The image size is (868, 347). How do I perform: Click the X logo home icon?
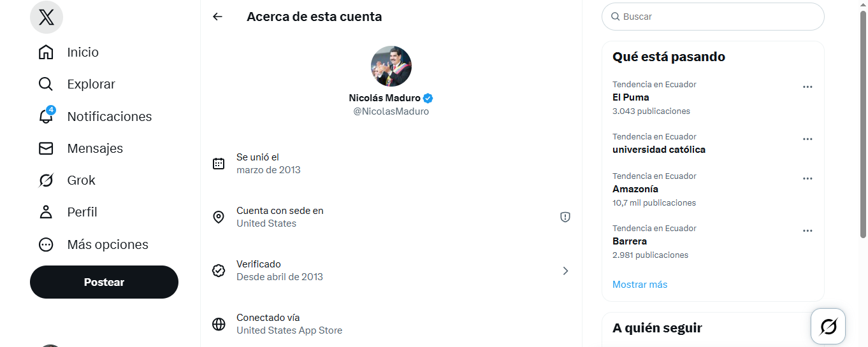47,18
